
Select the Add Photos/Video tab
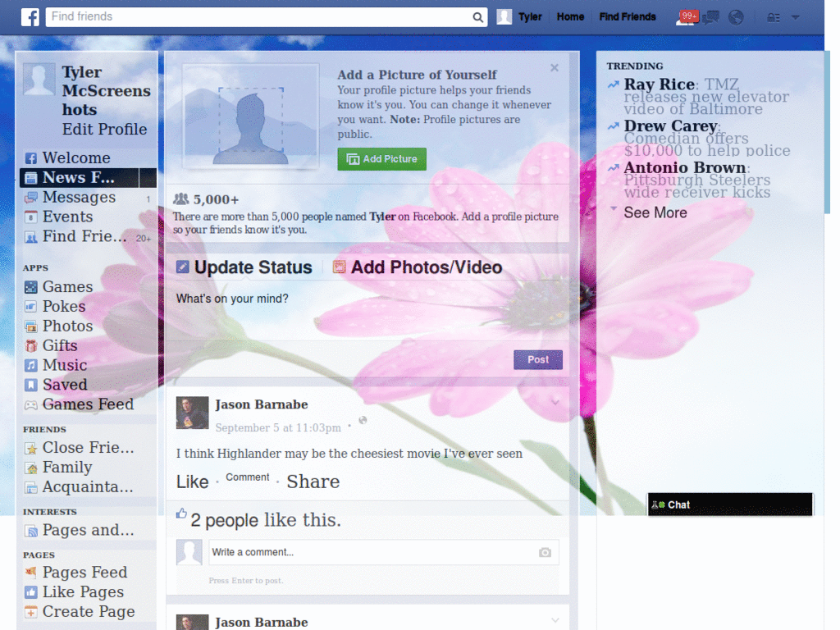(418, 267)
